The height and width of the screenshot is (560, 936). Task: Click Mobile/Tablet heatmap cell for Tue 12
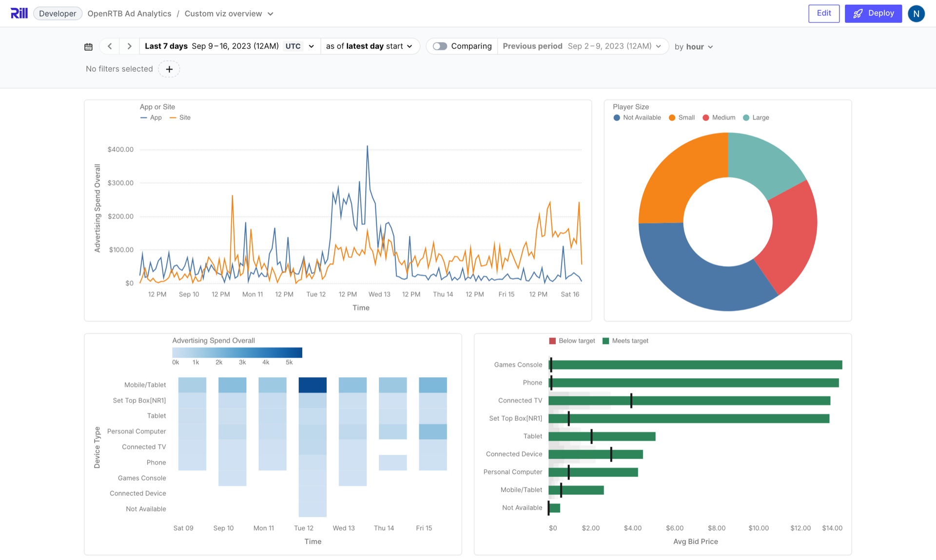tap(312, 385)
